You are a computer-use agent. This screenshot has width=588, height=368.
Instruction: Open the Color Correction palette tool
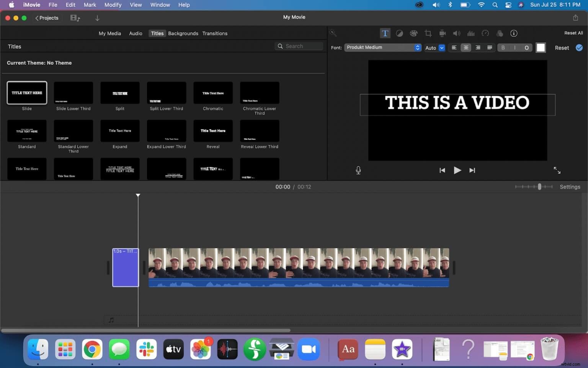tap(414, 33)
